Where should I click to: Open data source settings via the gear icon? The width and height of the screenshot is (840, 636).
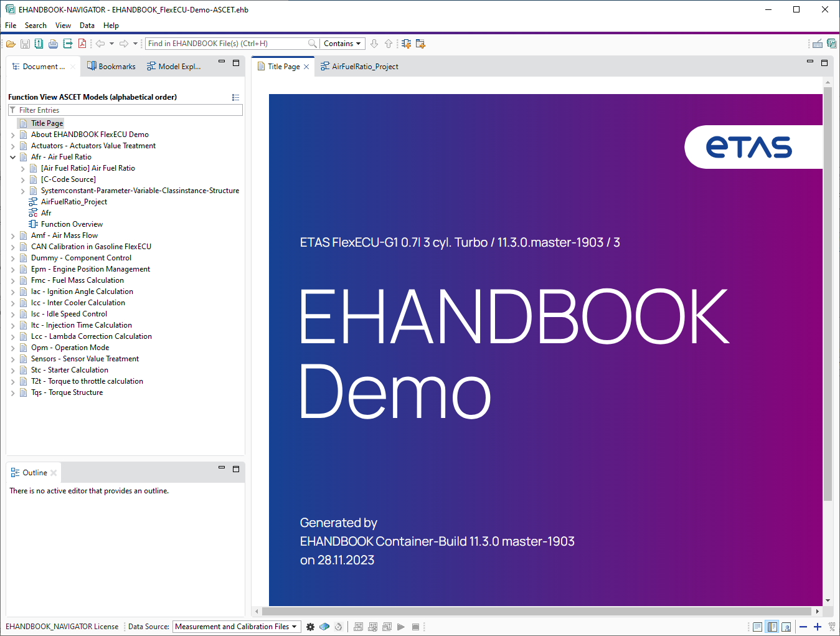[x=311, y=627]
